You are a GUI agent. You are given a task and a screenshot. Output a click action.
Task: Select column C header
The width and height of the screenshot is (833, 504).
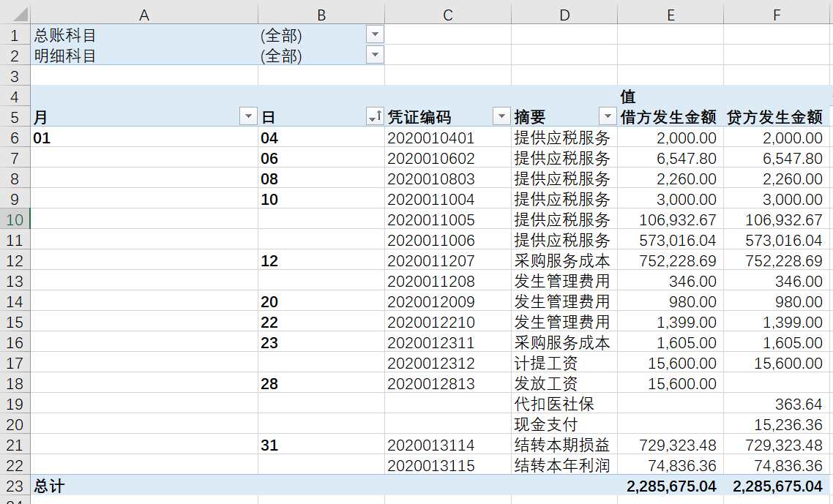point(448,15)
